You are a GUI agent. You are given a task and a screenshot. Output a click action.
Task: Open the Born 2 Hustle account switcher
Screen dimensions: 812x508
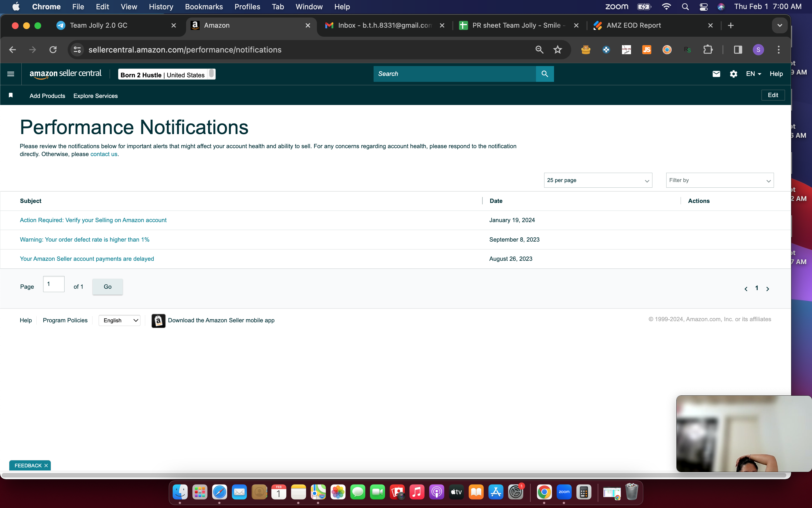click(167, 74)
